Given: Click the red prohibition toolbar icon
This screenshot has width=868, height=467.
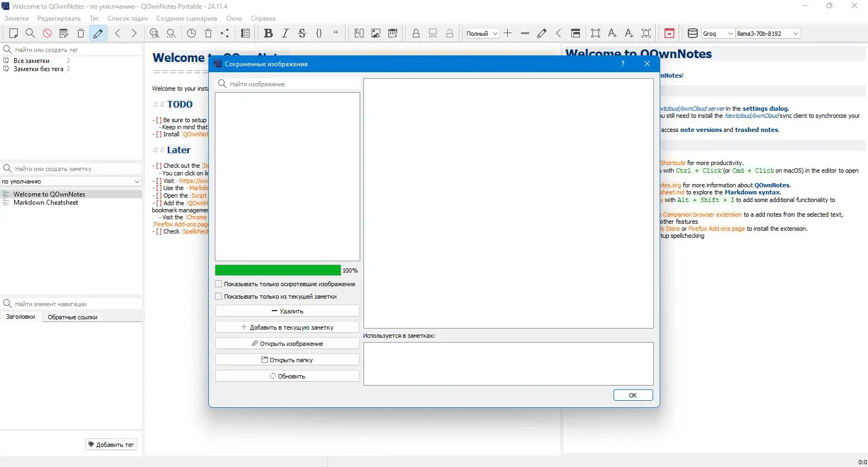Looking at the screenshot, I should click(x=47, y=33).
